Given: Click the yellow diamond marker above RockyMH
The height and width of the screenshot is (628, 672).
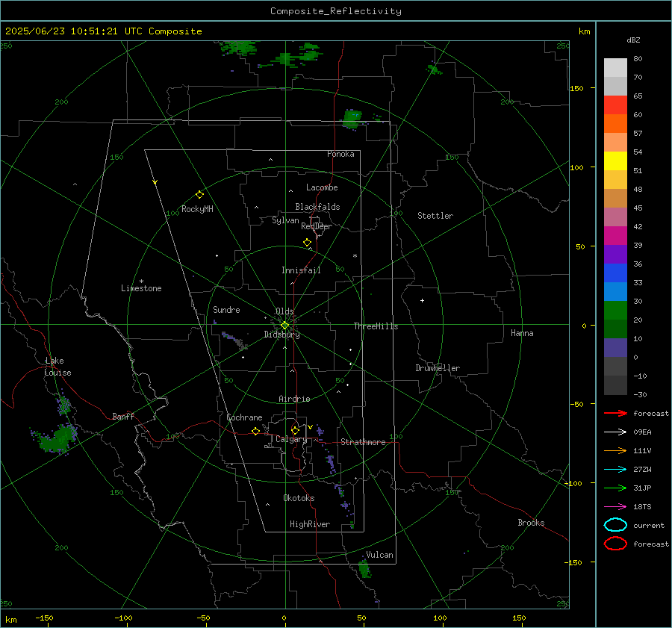Looking at the screenshot, I should point(199,195).
